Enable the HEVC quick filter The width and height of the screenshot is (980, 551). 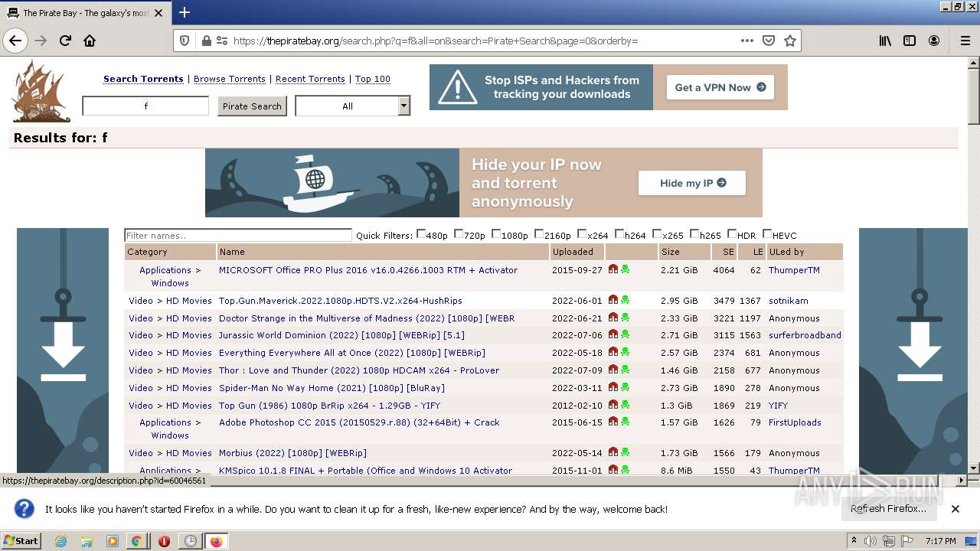pyautogui.click(x=767, y=234)
